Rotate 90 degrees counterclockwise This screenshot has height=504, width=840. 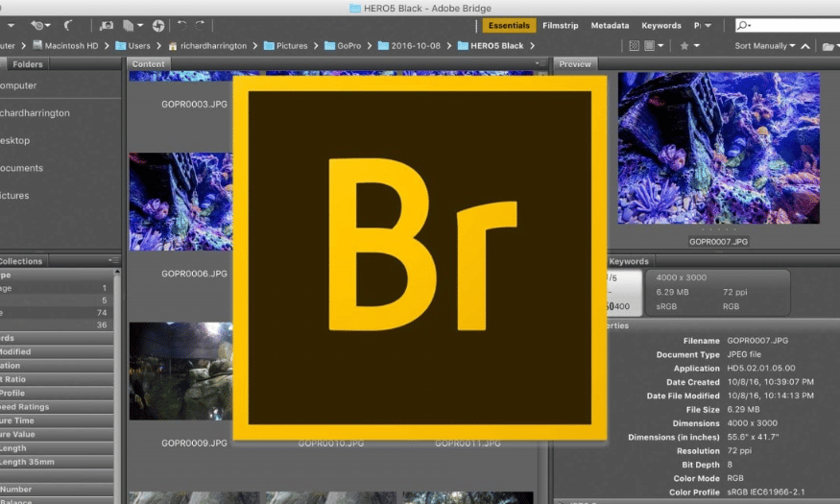182,25
